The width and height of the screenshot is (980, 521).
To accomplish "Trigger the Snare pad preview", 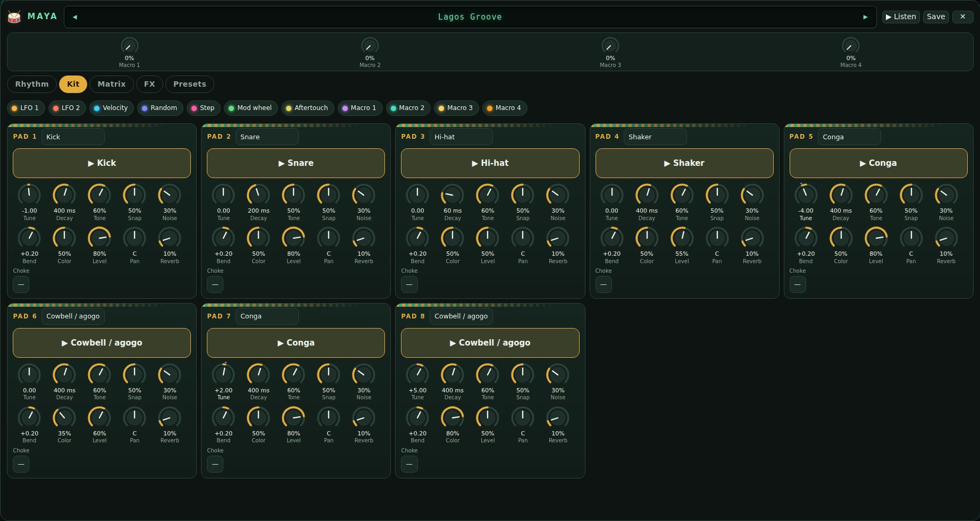I will coord(296,163).
